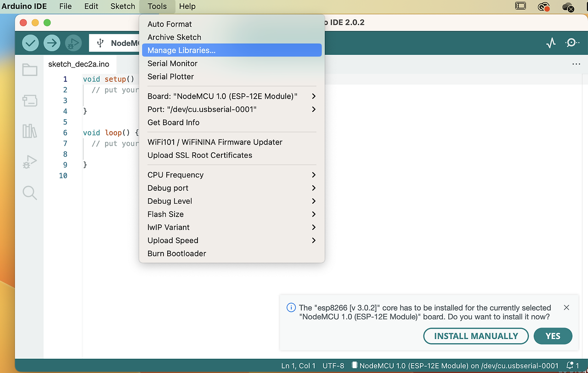
Task: Select Manage Libraries... menu item
Action: [x=232, y=50]
